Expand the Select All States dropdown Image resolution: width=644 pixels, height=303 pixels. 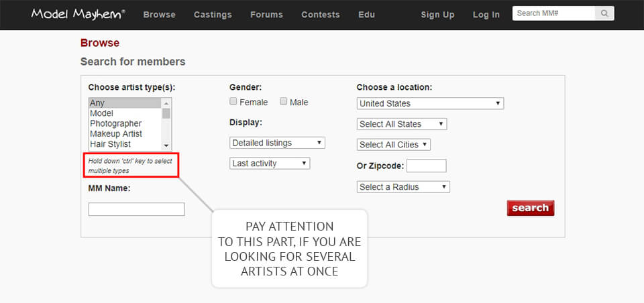tap(401, 124)
